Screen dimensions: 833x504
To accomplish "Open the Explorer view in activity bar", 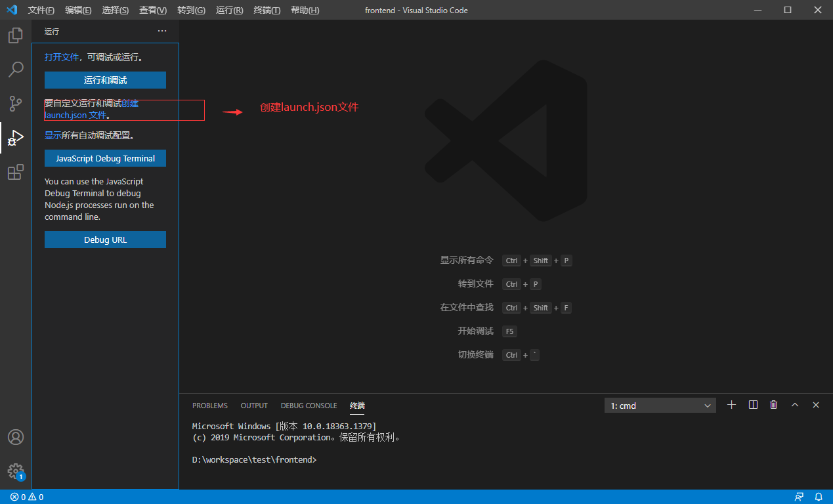I will [x=16, y=35].
